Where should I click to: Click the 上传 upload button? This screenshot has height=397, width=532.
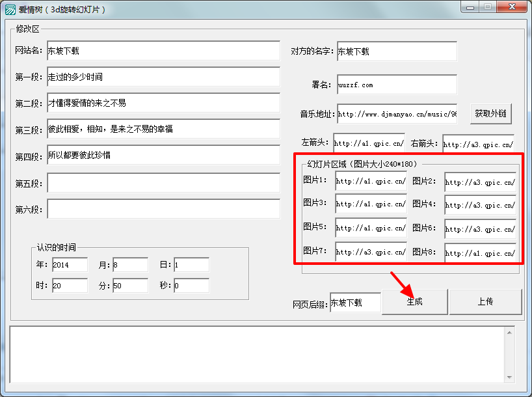(485, 301)
